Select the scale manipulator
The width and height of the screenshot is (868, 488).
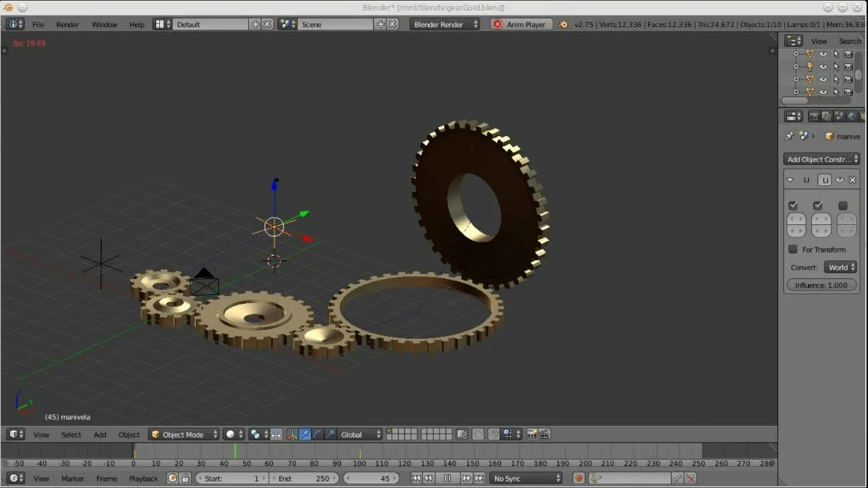[330, 435]
